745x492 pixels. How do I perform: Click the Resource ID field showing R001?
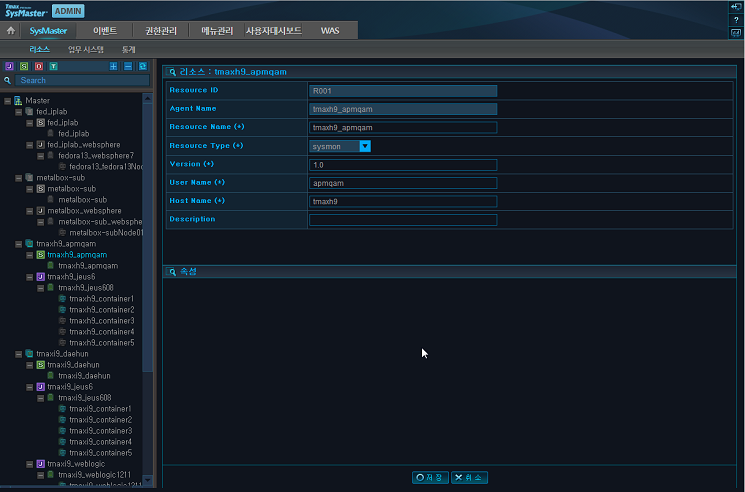click(403, 91)
